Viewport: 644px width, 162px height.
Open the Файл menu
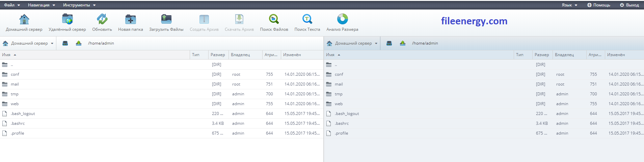tap(12, 5)
